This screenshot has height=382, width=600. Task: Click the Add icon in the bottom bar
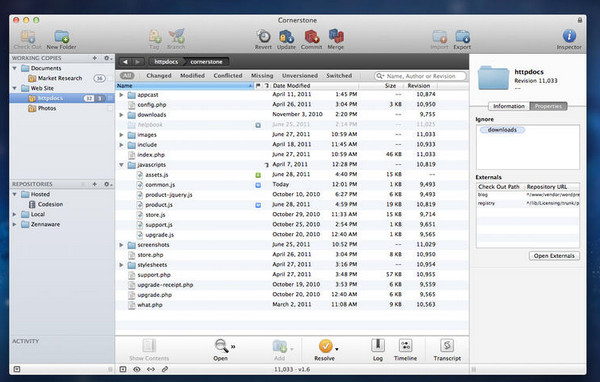[279, 346]
